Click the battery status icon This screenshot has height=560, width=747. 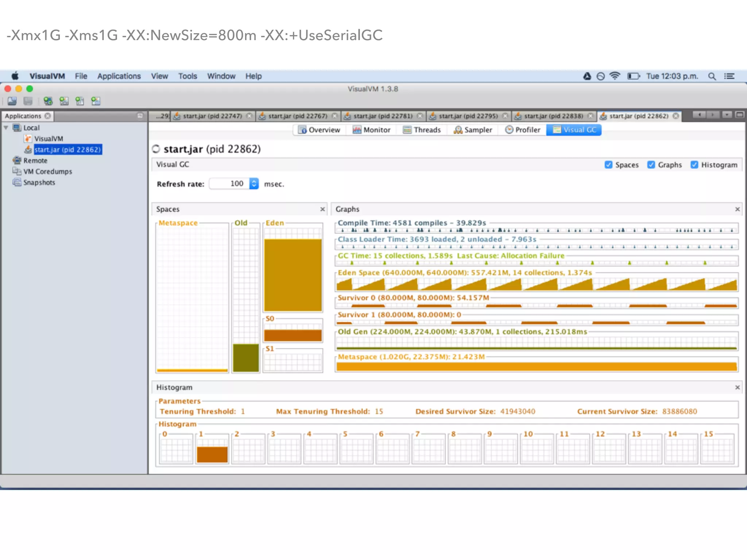click(x=633, y=76)
